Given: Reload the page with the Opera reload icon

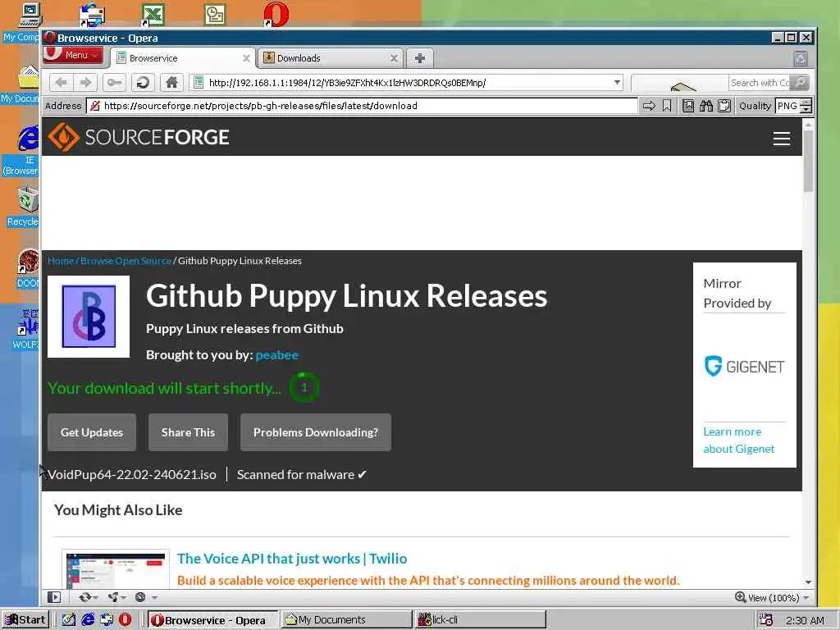Looking at the screenshot, I should pyautogui.click(x=143, y=83).
